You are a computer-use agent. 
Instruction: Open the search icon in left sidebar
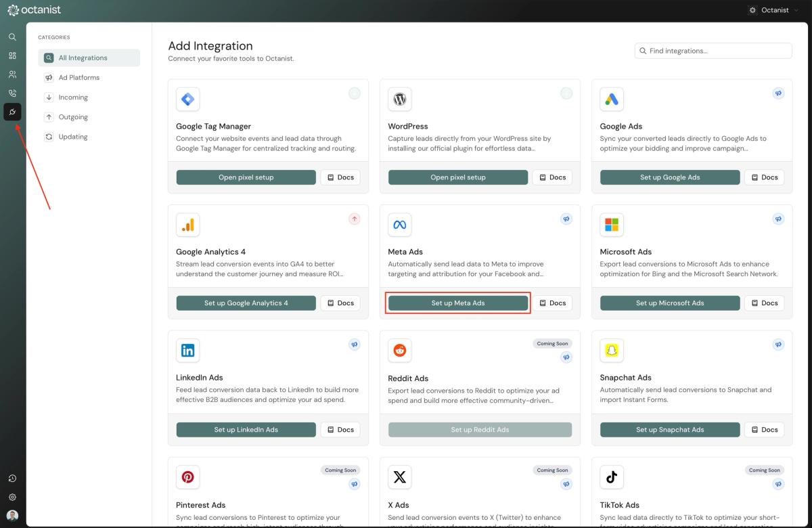pyautogui.click(x=12, y=37)
